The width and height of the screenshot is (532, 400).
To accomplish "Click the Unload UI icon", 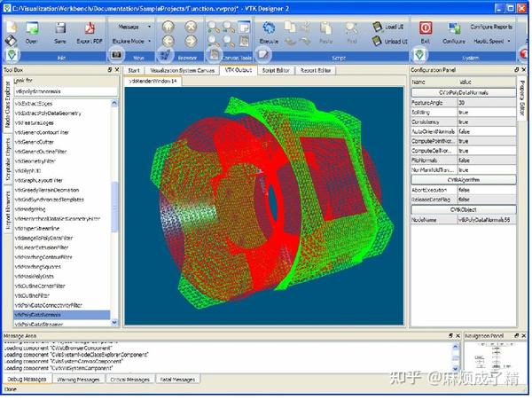I will click(377, 42).
